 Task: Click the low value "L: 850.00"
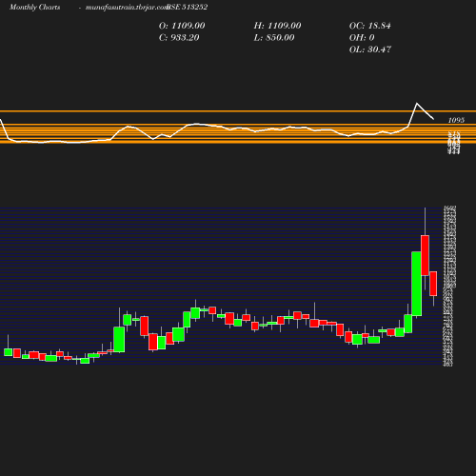pyautogui.click(x=274, y=37)
